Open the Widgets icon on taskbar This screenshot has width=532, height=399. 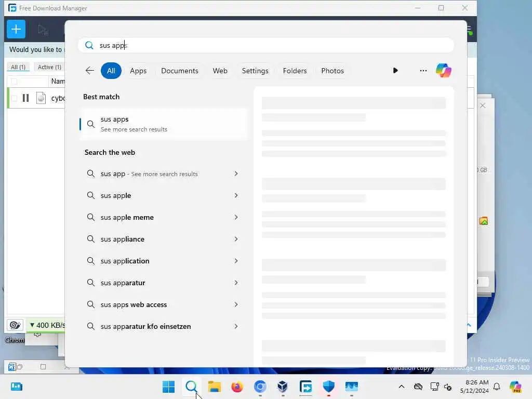[x=16, y=387]
